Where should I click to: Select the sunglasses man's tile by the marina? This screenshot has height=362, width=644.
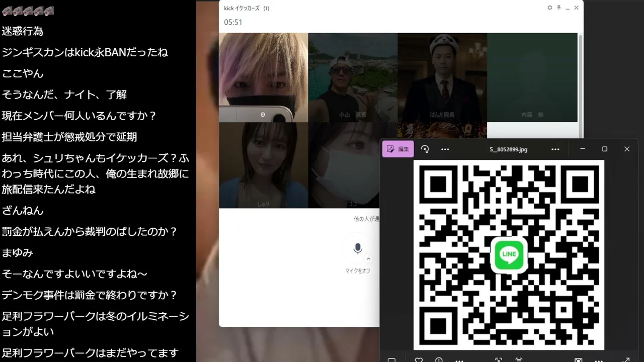(x=353, y=77)
